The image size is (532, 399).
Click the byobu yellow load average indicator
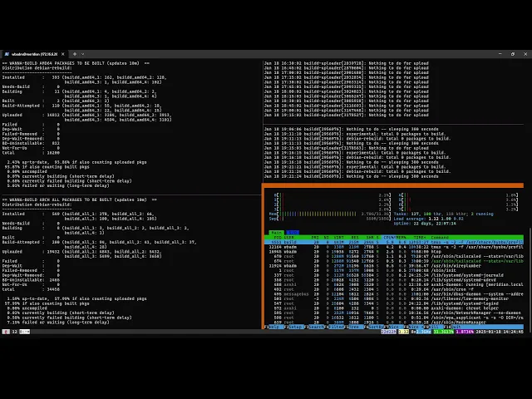coord(403,332)
